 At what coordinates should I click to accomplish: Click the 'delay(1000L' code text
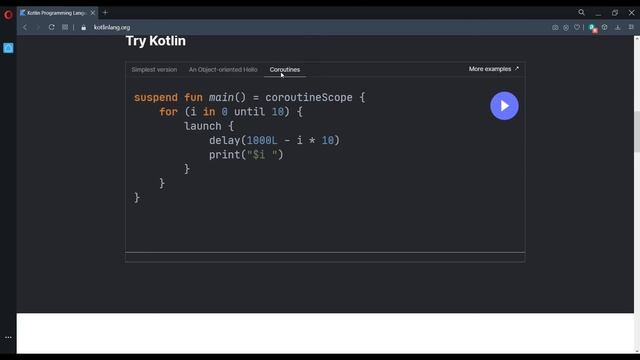(x=243, y=140)
